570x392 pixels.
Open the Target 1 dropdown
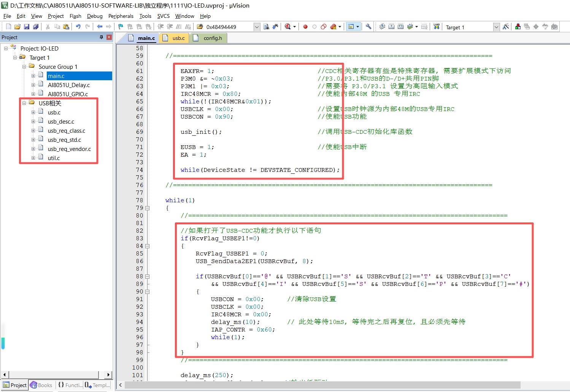pyautogui.click(x=496, y=27)
